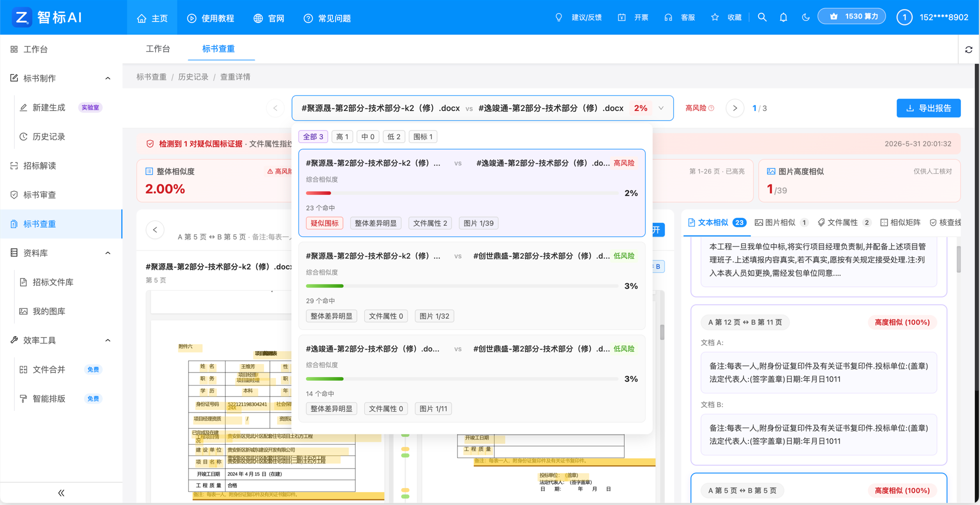Screen dimensions: 980x505
Task: Go to 主页 in top navigation
Action: (x=152, y=18)
